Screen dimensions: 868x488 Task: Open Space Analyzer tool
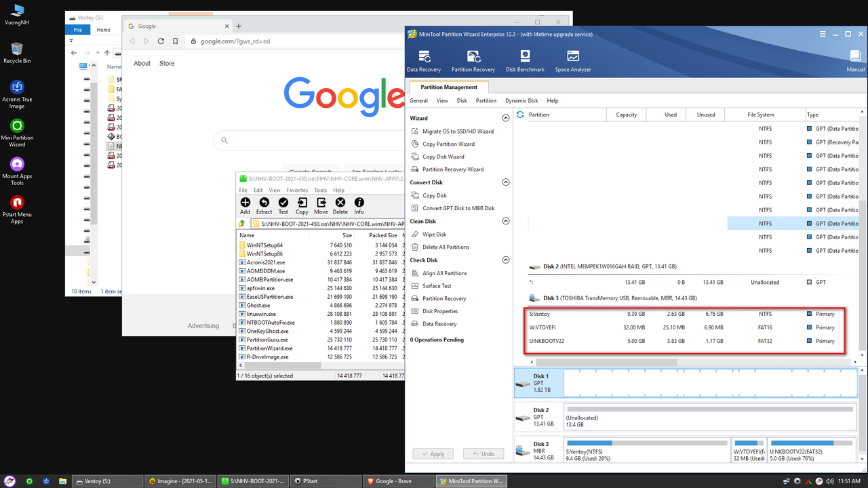572,61
